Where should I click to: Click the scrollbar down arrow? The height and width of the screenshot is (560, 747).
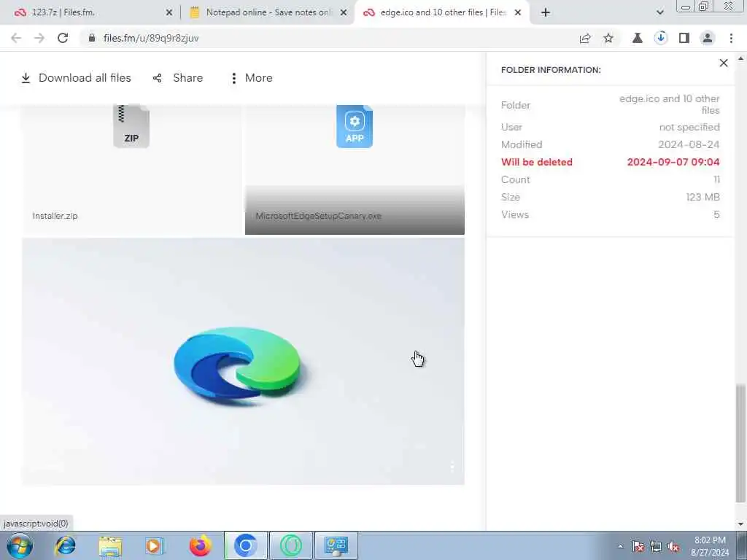click(740, 524)
